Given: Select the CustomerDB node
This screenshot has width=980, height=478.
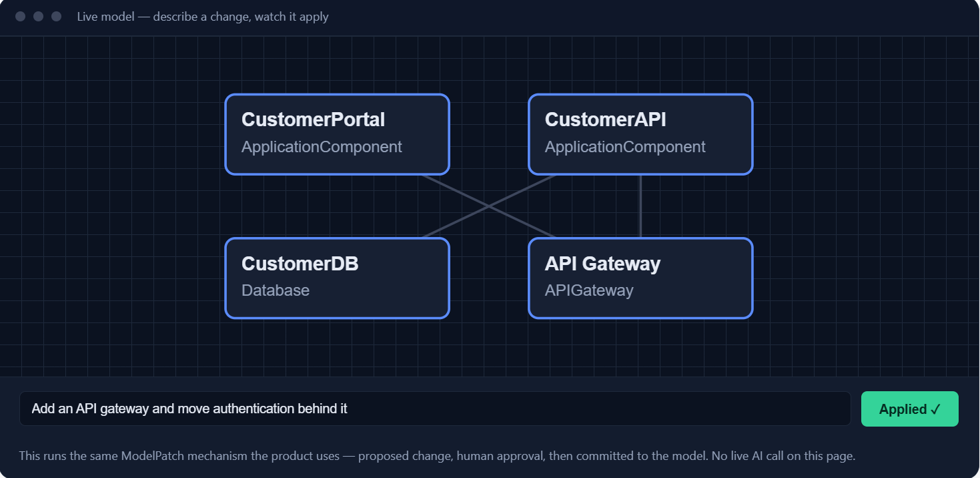Looking at the screenshot, I should tap(337, 278).
